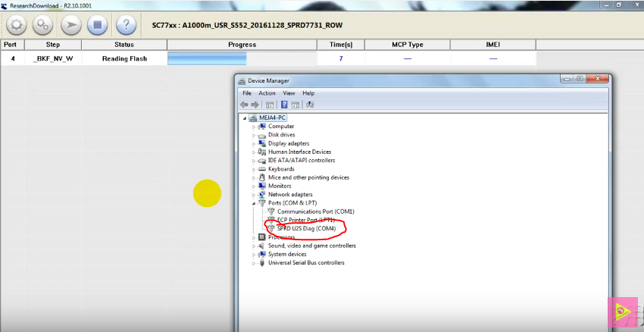
Task: Open the View menu in Device Manager
Action: 289,93
